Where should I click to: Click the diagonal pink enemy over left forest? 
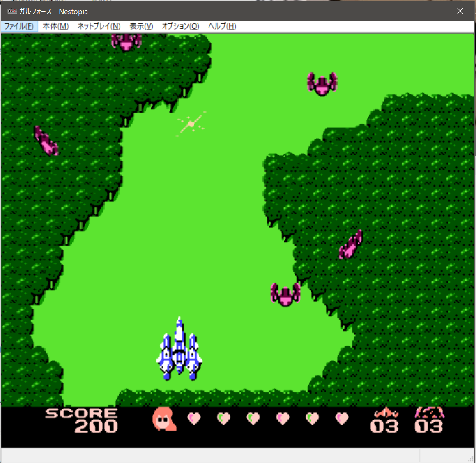pos(46,141)
